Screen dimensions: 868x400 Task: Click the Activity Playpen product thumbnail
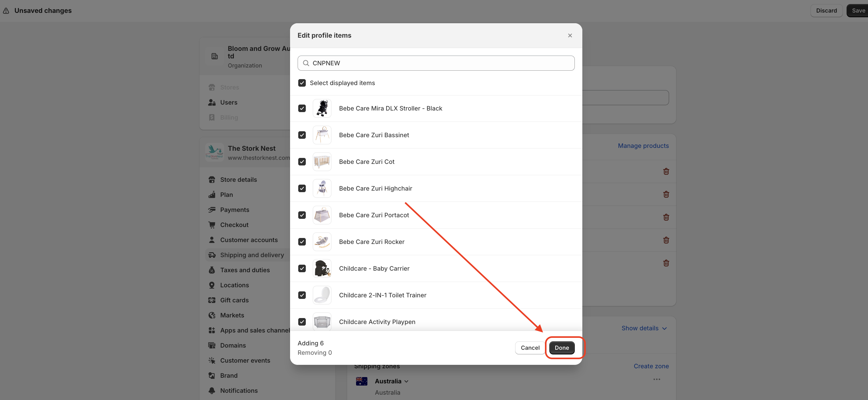point(322,322)
